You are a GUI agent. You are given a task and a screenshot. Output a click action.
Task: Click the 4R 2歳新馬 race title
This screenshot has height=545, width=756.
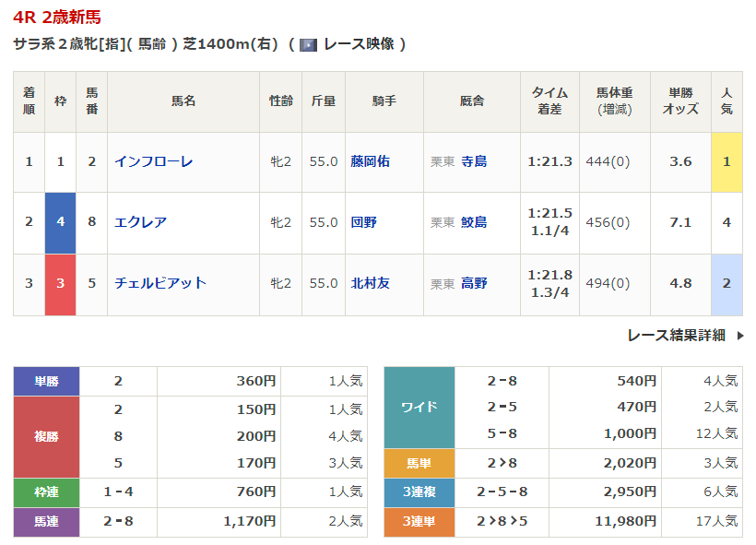[x=57, y=18]
